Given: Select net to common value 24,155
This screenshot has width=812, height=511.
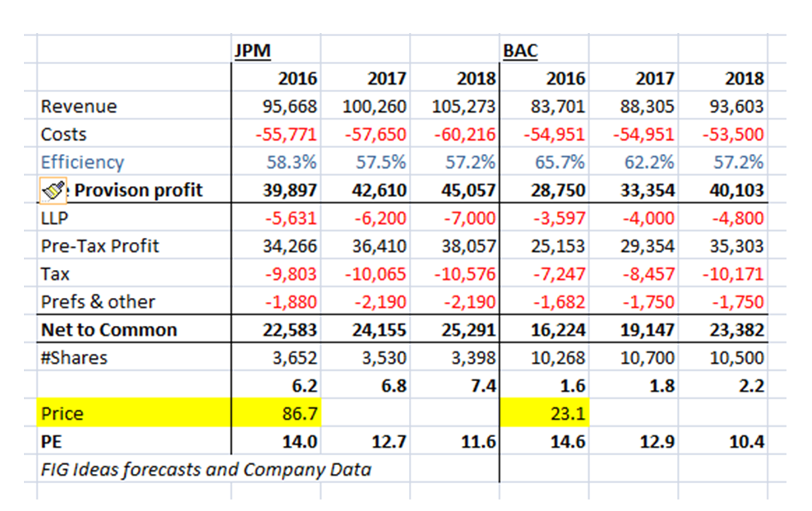Looking at the screenshot, I should [x=379, y=330].
